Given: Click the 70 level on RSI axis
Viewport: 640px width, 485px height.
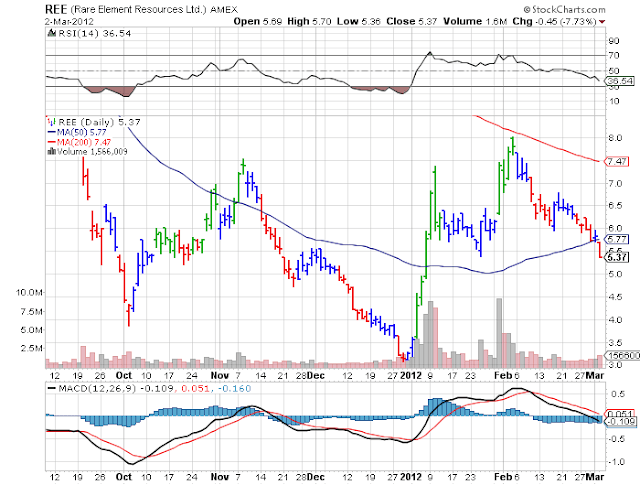Looking at the screenshot, I should tap(613, 55).
